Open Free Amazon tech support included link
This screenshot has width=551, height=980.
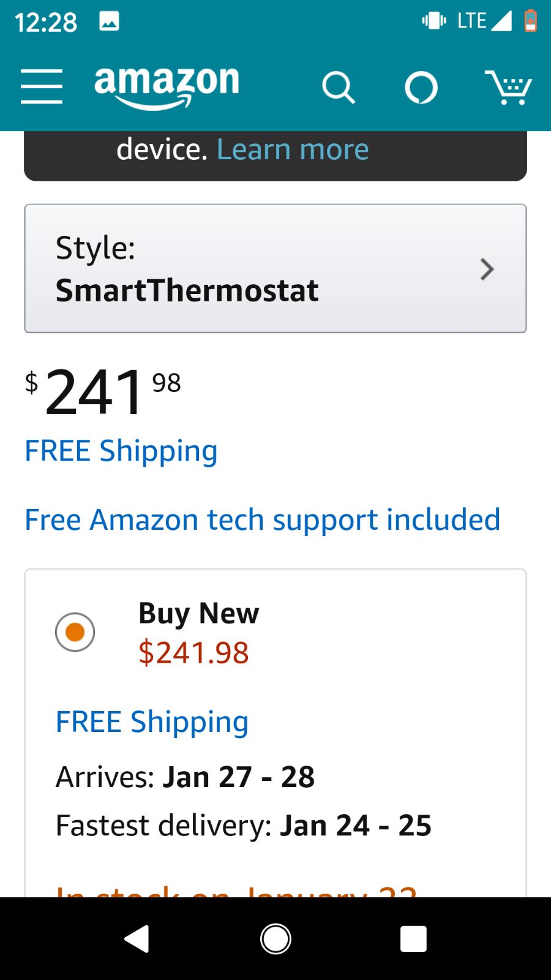(x=263, y=520)
